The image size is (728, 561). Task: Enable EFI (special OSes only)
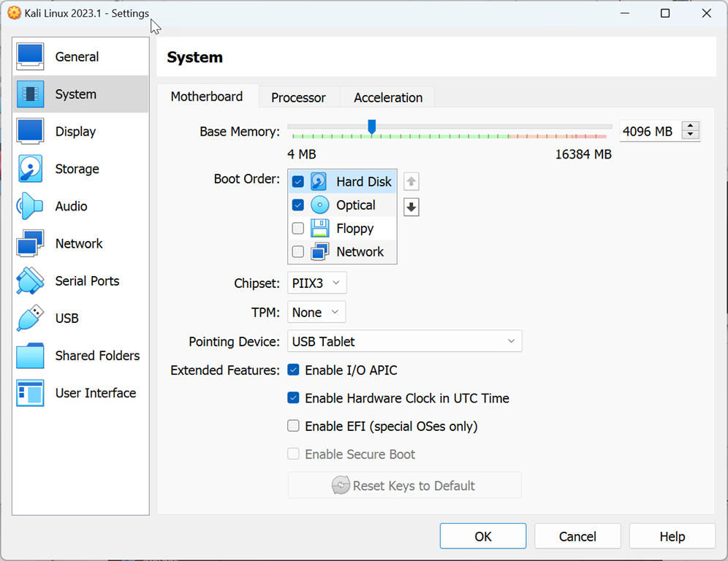pos(293,426)
